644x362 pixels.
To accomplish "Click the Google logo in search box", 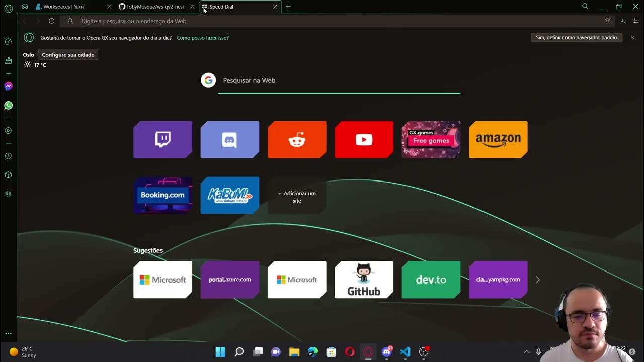I will point(208,80).
